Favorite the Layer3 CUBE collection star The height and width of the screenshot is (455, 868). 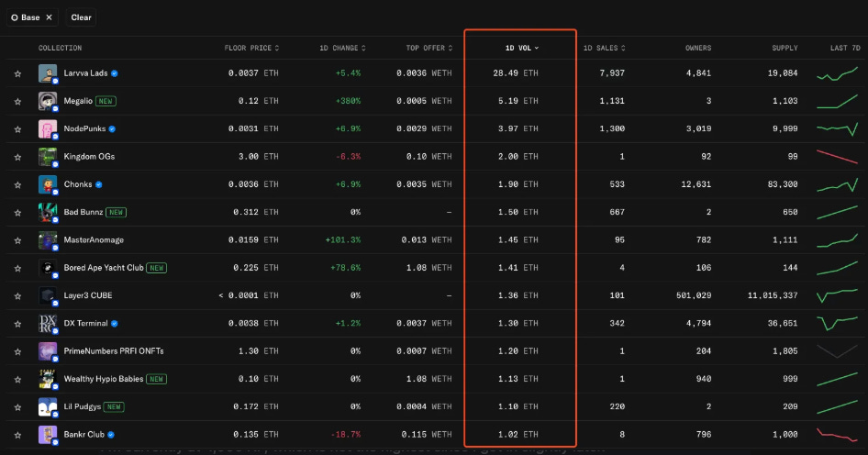[17, 296]
